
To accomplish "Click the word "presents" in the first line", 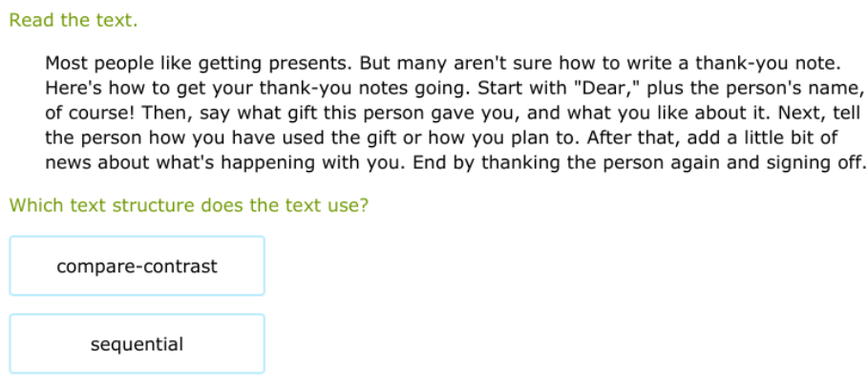I will click(x=309, y=64).
